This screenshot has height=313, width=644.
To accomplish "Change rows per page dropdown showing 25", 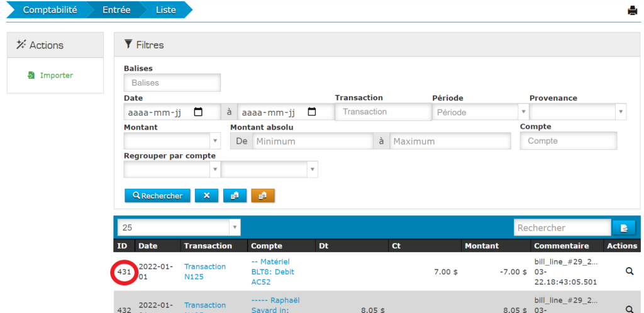I will click(234, 227).
